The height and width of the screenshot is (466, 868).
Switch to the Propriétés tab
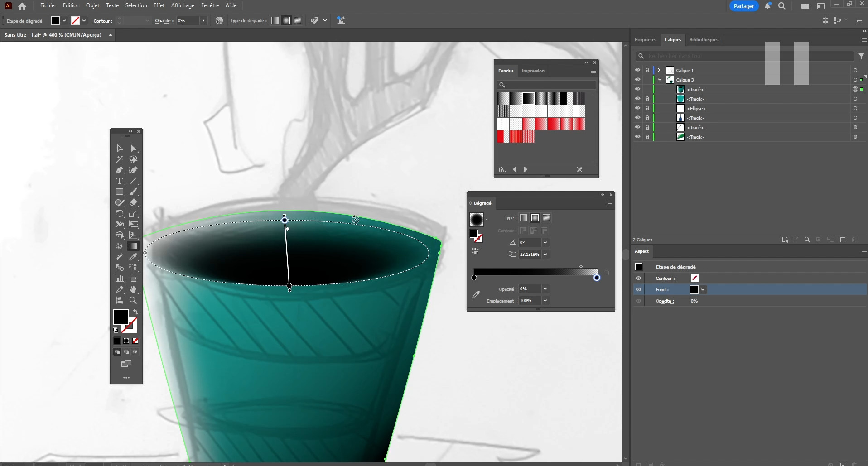[x=645, y=40]
